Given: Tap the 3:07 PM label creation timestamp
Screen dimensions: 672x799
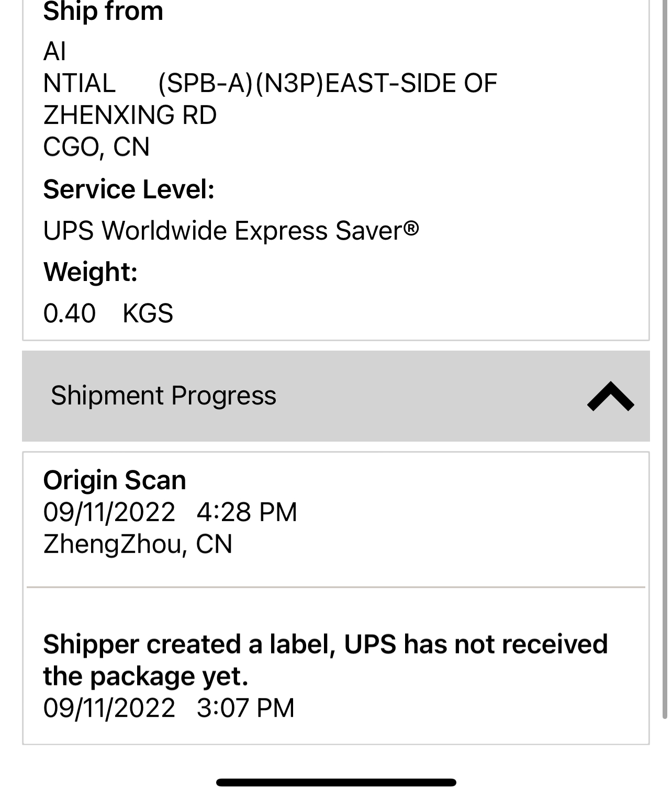Looking at the screenshot, I should [245, 708].
